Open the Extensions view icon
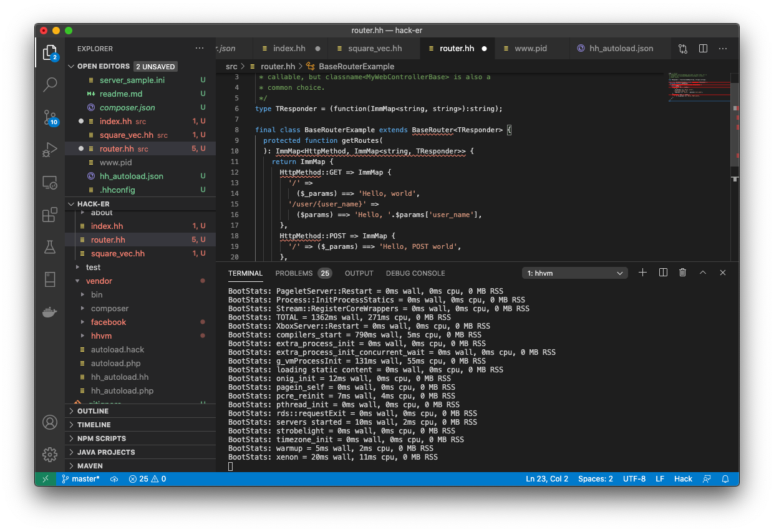Screen dimensions: 774x532 click(x=50, y=215)
